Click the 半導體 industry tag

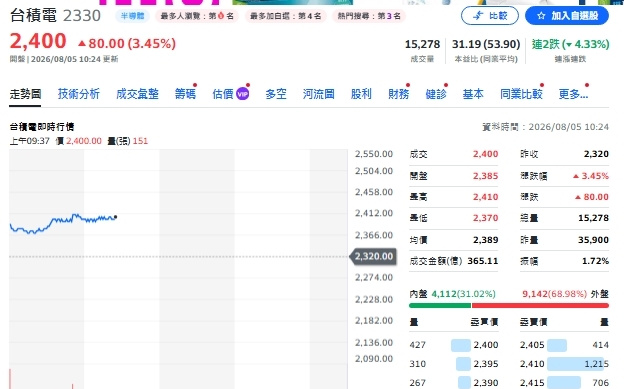[133, 16]
